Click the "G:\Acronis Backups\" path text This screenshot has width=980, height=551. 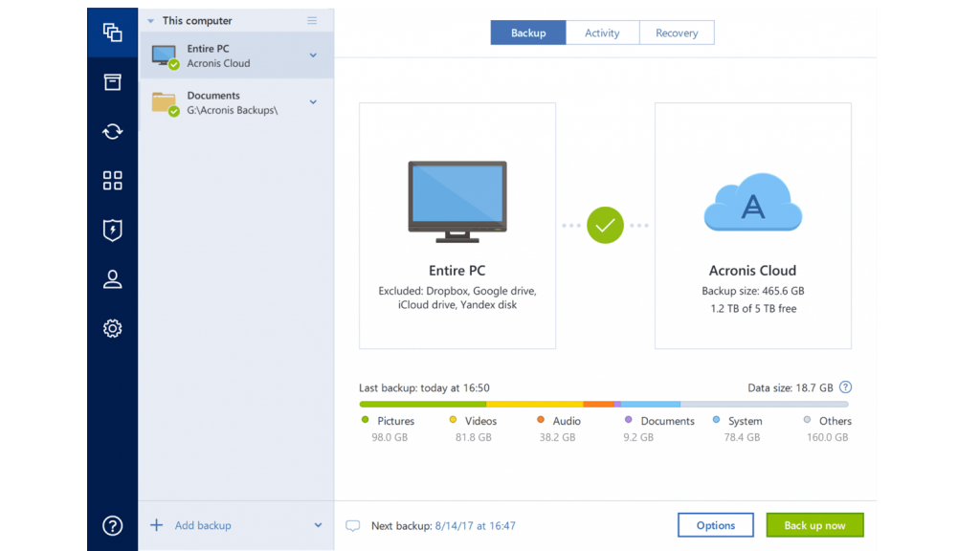click(x=233, y=111)
